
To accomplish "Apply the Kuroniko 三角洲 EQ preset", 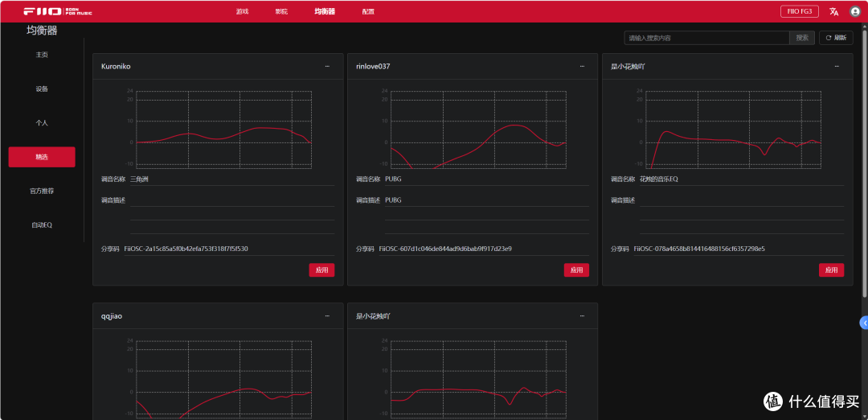I will click(x=321, y=270).
